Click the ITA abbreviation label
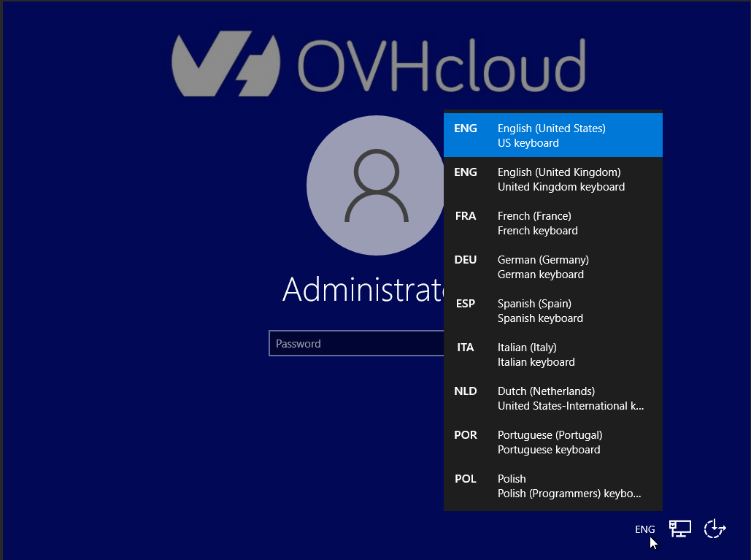The image size is (751, 560). [x=466, y=347]
